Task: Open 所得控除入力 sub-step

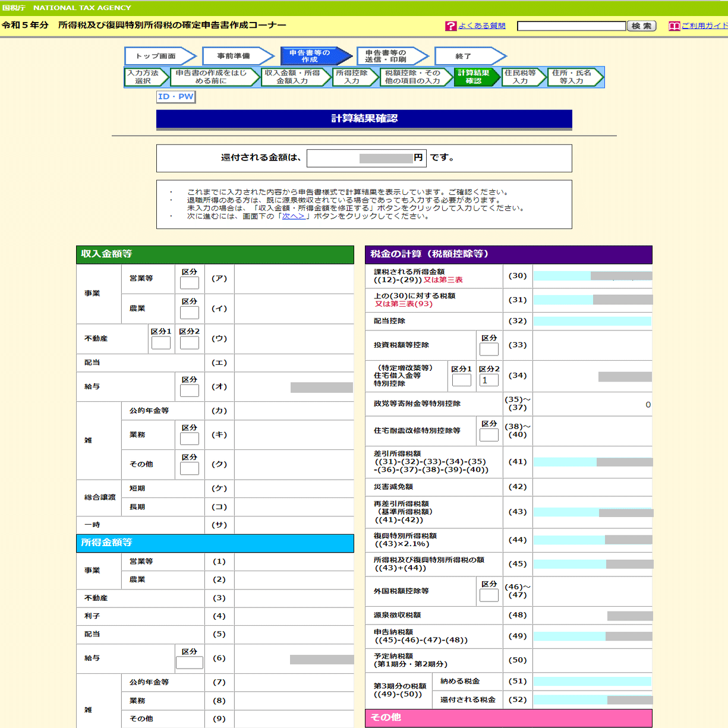Action: pyautogui.click(x=355, y=77)
